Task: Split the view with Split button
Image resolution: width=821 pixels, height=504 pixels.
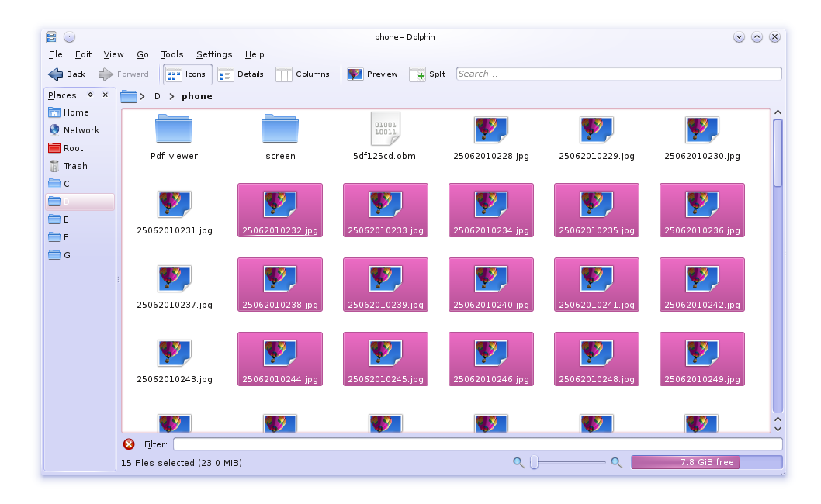Action: (x=428, y=74)
